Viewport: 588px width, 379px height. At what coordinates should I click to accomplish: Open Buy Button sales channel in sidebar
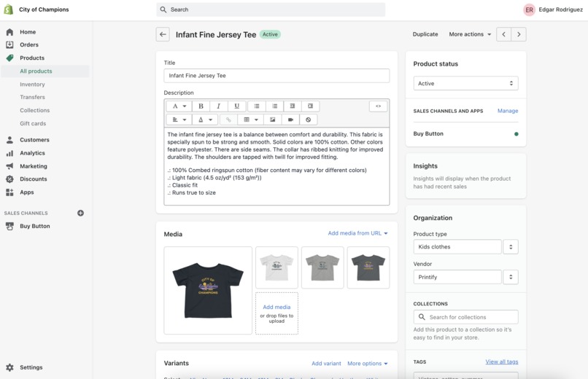[35, 226]
